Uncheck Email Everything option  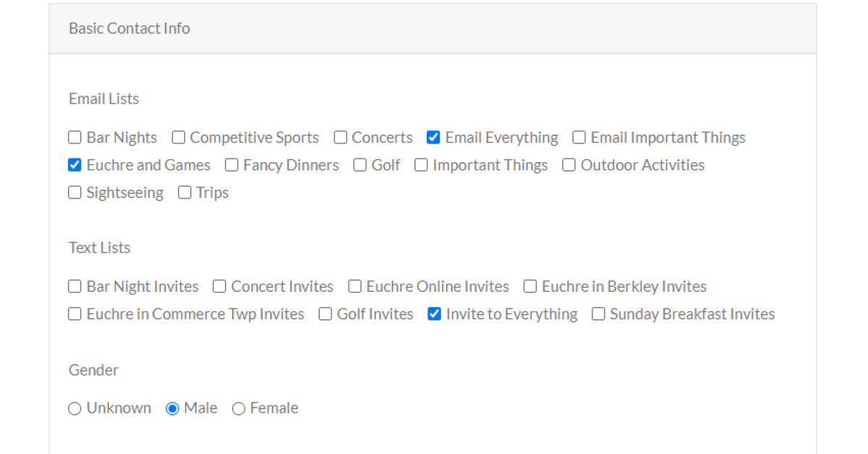(x=434, y=138)
